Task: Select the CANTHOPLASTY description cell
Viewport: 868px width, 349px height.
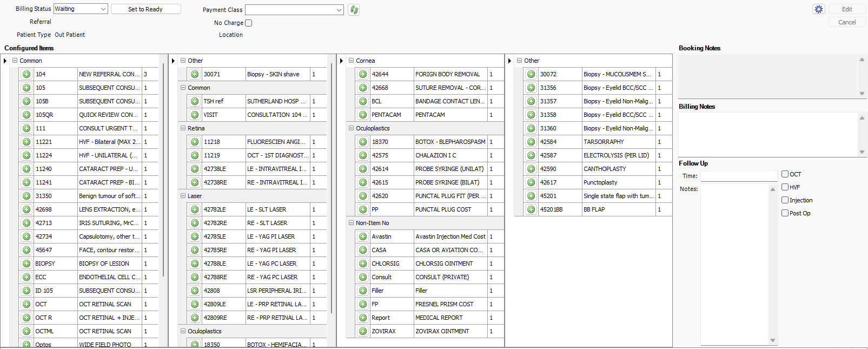Action: (x=619, y=169)
